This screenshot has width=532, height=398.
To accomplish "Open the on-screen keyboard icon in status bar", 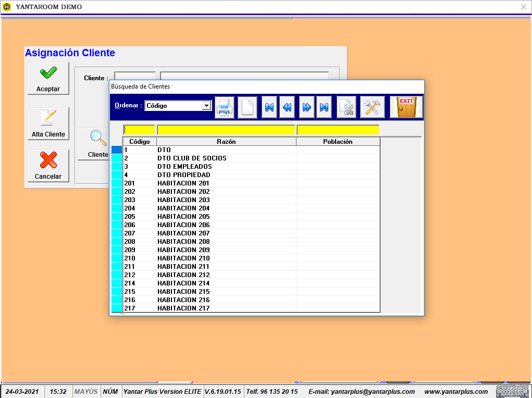I will click(x=513, y=391).
